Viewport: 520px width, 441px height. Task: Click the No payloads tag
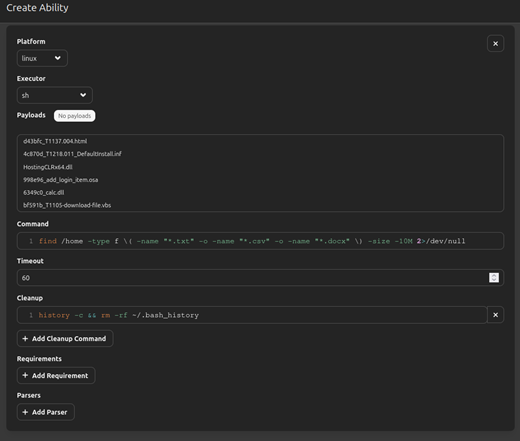(75, 116)
